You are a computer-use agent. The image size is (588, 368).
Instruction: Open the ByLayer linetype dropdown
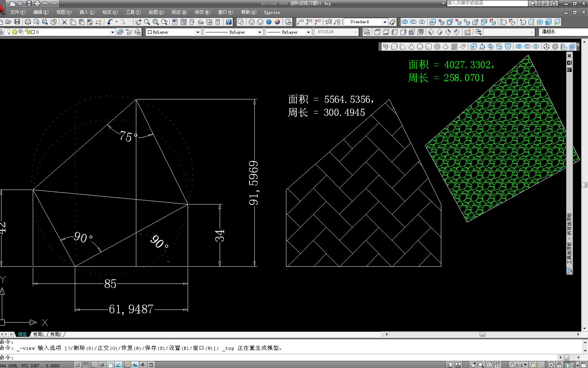point(260,32)
